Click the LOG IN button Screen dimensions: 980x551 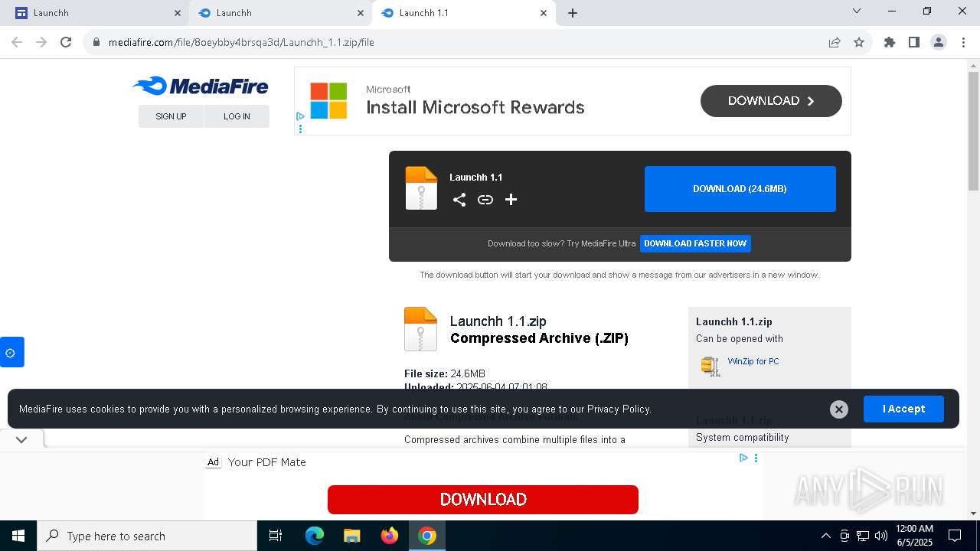(x=237, y=116)
